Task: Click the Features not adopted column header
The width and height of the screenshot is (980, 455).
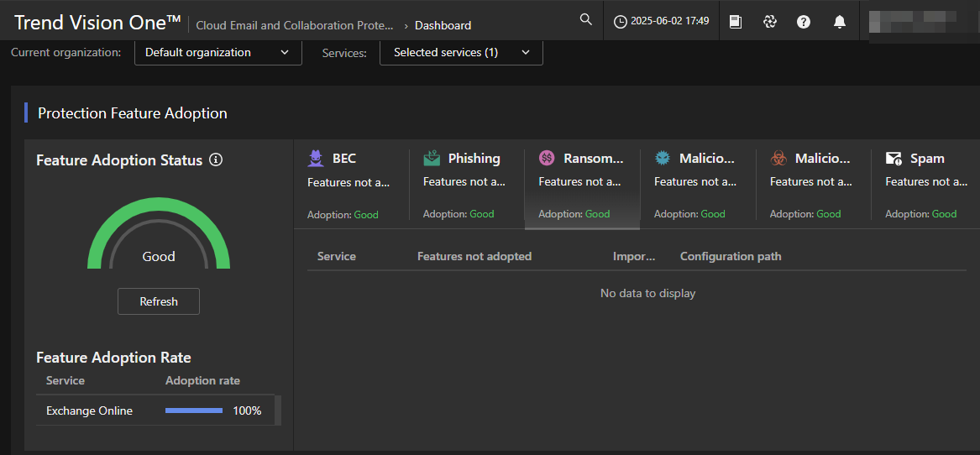Action: [x=474, y=256]
